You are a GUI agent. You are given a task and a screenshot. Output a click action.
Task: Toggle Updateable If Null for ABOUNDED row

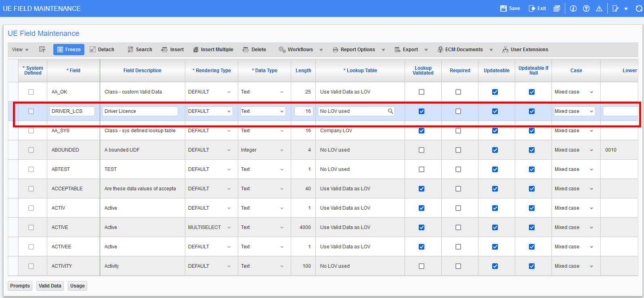[x=532, y=150]
